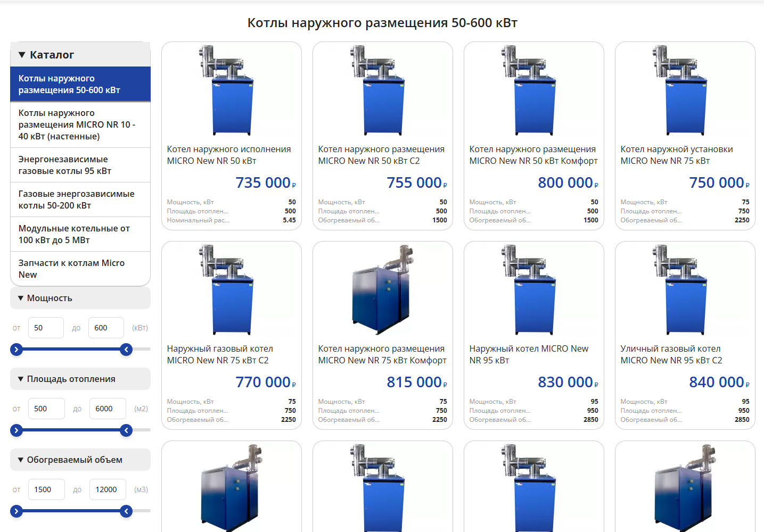Viewport: 764px width, 532px height.
Task: Click the 5.45 Номинальный расход value
Action: pos(289,220)
